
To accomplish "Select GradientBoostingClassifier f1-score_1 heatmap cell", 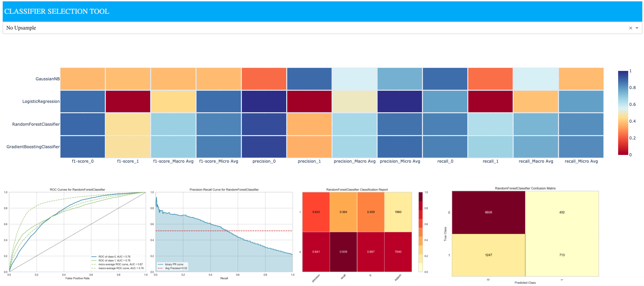I will (x=128, y=147).
